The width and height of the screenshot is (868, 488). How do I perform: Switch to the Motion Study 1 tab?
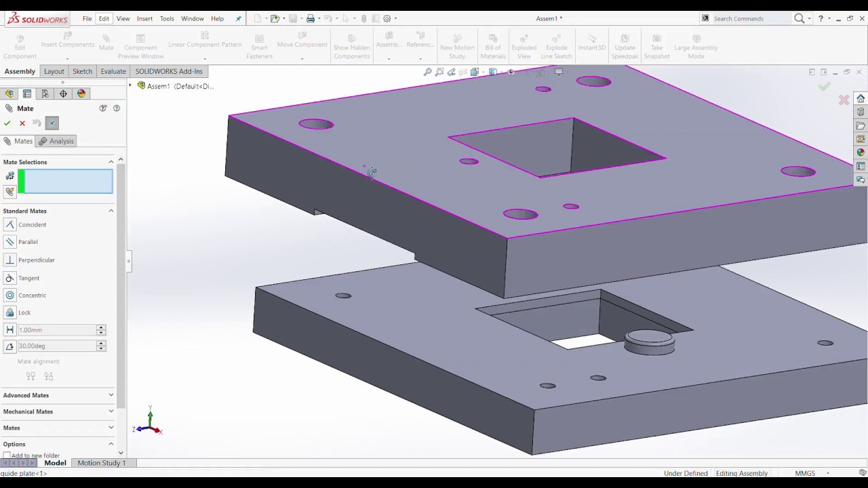[102, 463]
